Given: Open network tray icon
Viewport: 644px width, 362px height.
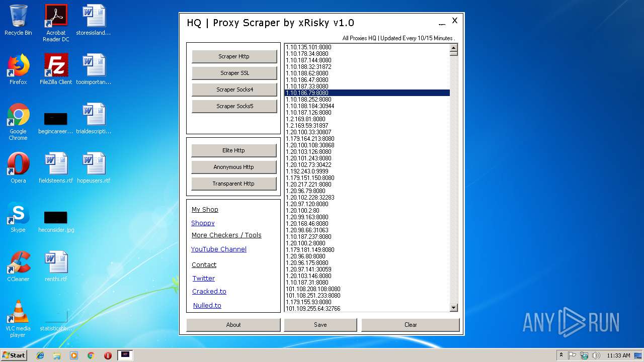Looking at the screenshot, I should tap(584, 355).
